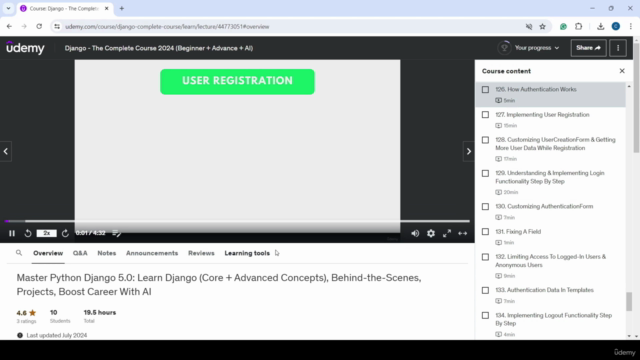View site information icon in address bar
The height and width of the screenshot is (360, 640).
point(57,27)
